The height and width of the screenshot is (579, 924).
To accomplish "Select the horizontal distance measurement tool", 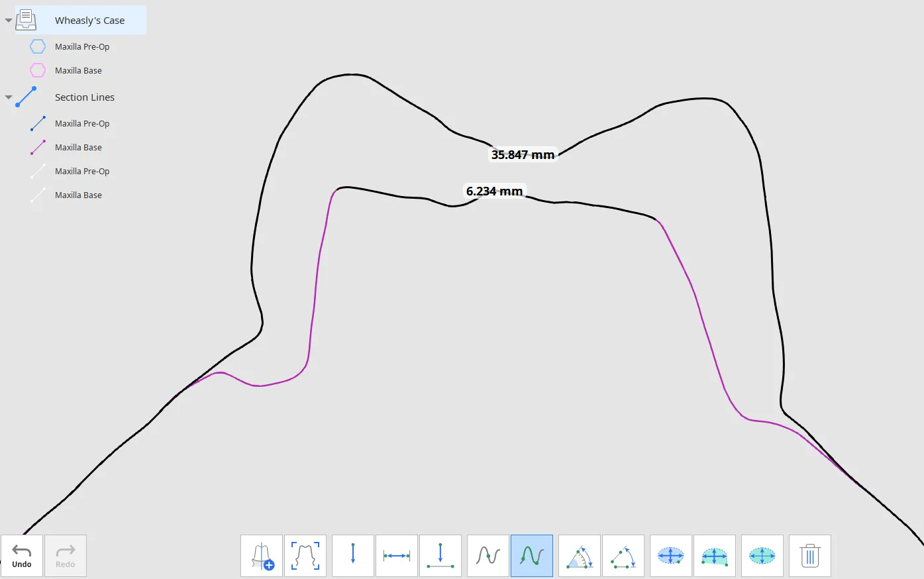I will [397, 556].
